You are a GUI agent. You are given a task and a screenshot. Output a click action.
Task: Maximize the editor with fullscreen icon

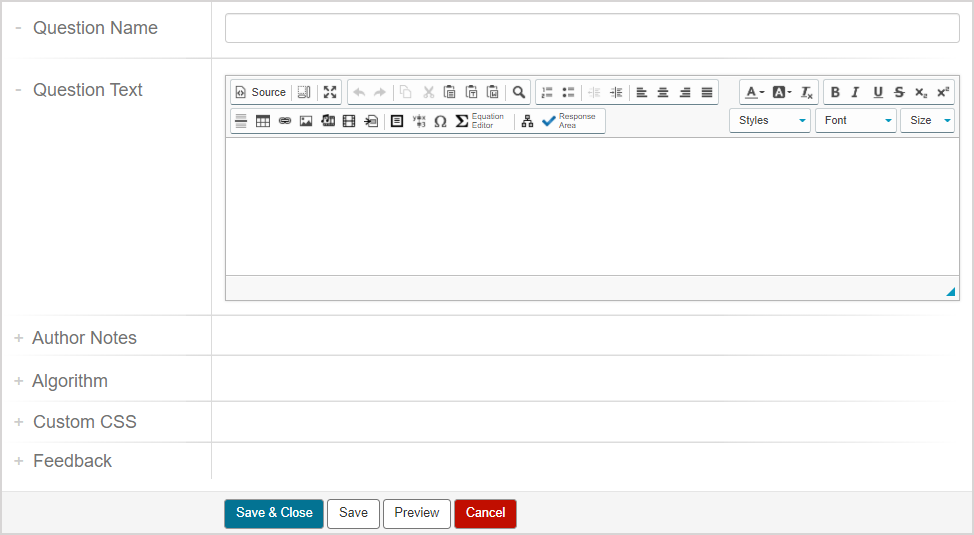[330, 92]
